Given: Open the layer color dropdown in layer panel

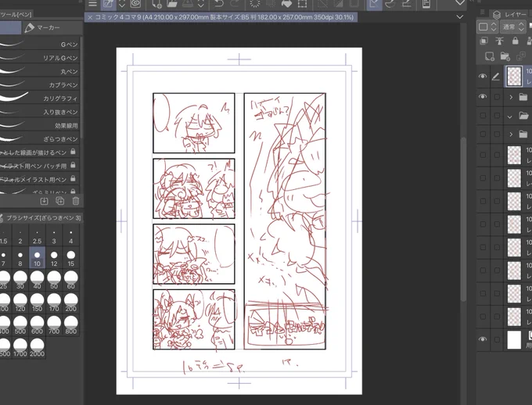Looking at the screenshot, I should point(488,27).
